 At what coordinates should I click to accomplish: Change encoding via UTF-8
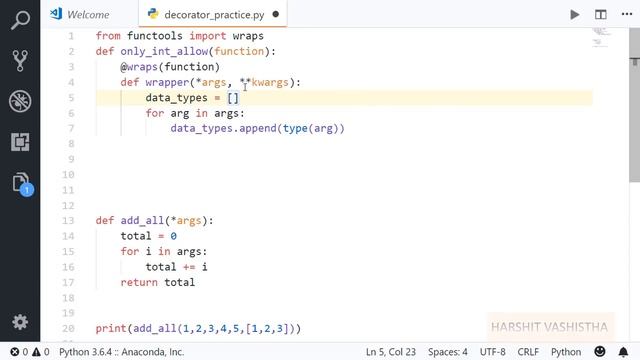point(493,352)
